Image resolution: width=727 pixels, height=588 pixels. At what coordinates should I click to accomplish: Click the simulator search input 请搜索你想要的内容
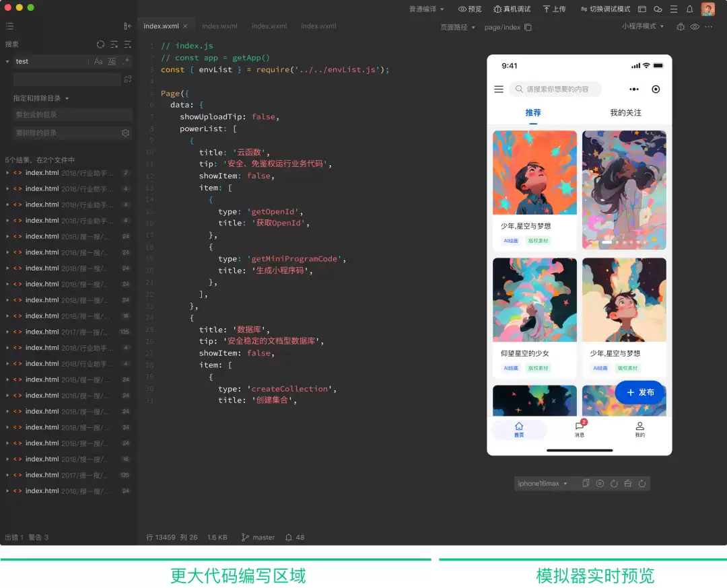tap(555, 89)
